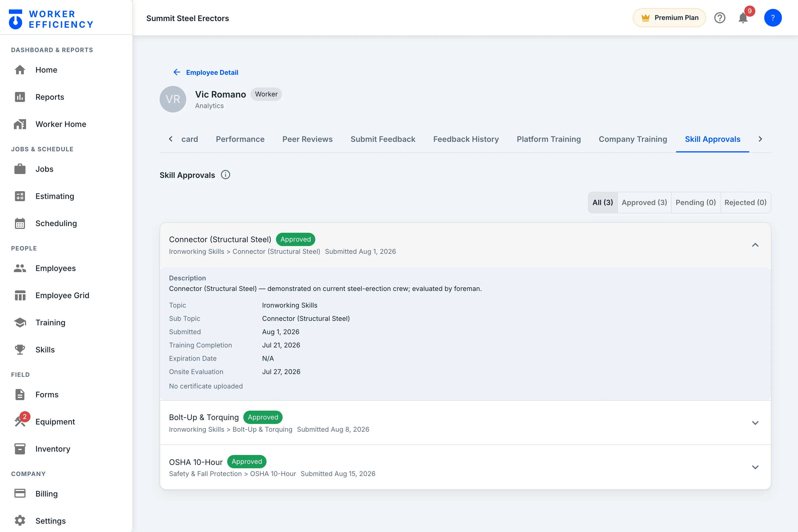This screenshot has width=798, height=532.
Task: Click the VR avatar thumbnail
Action: [173, 99]
